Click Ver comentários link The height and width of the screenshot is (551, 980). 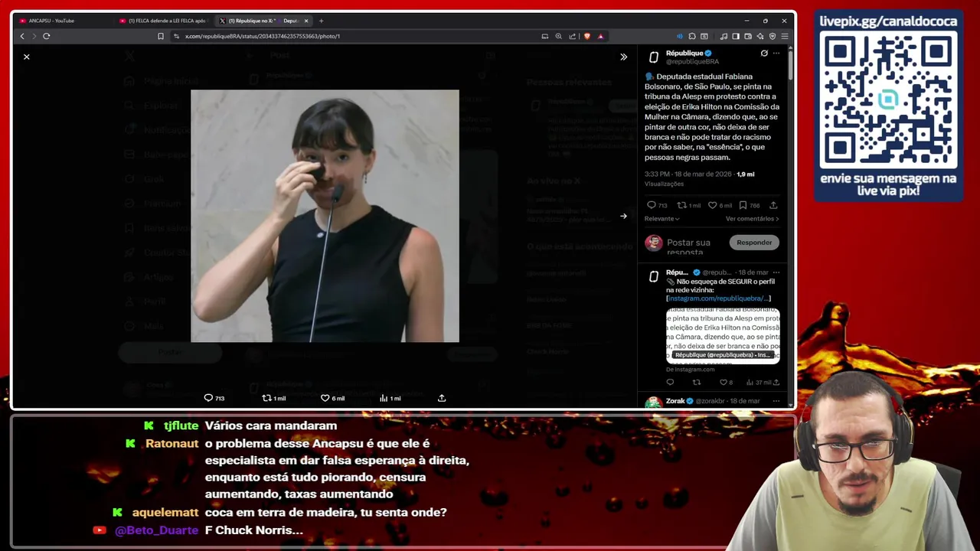point(752,219)
